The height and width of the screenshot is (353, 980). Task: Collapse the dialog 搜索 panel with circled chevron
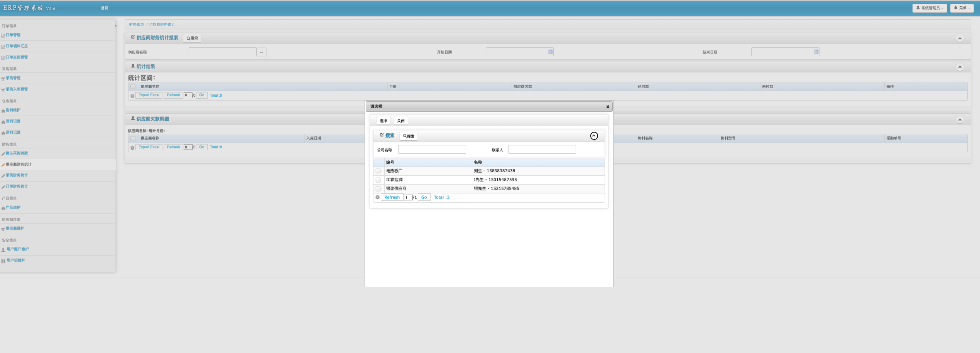pos(594,136)
